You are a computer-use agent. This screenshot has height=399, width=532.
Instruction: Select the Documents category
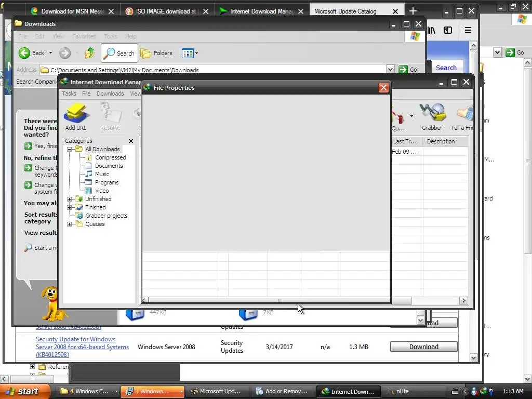point(109,166)
